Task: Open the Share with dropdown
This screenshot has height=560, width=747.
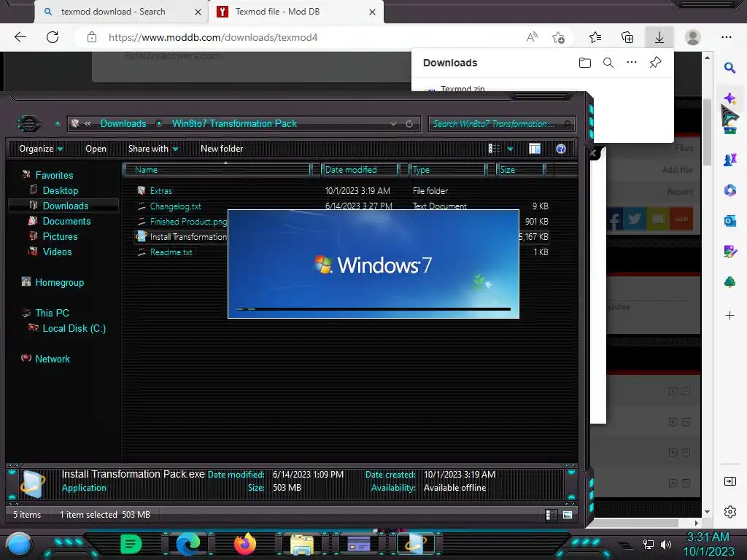Action: point(153,149)
